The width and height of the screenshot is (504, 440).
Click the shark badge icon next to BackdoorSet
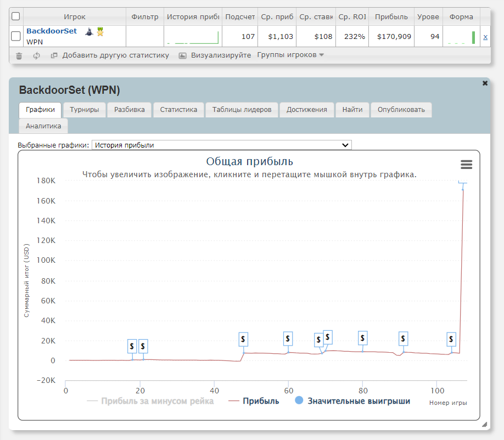tap(89, 32)
